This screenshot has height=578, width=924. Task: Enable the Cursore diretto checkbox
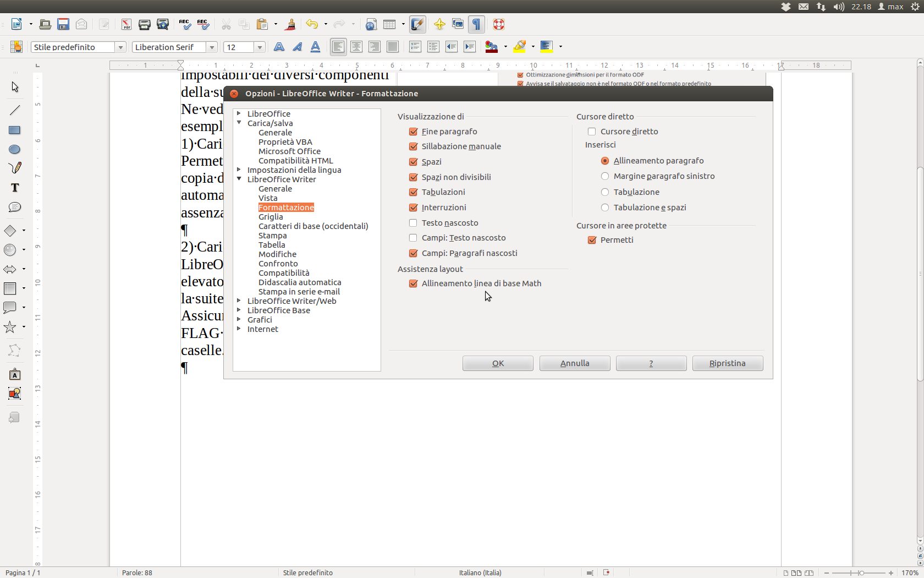(x=592, y=132)
